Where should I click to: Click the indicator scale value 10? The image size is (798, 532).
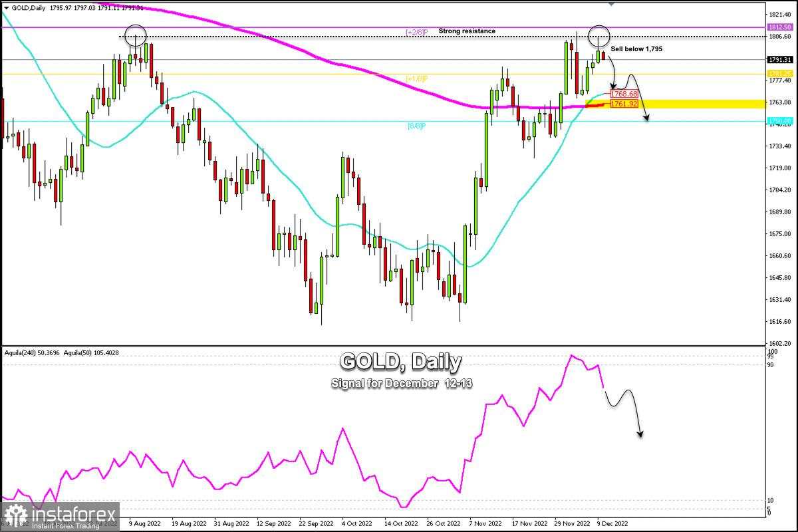pyautogui.click(x=771, y=500)
